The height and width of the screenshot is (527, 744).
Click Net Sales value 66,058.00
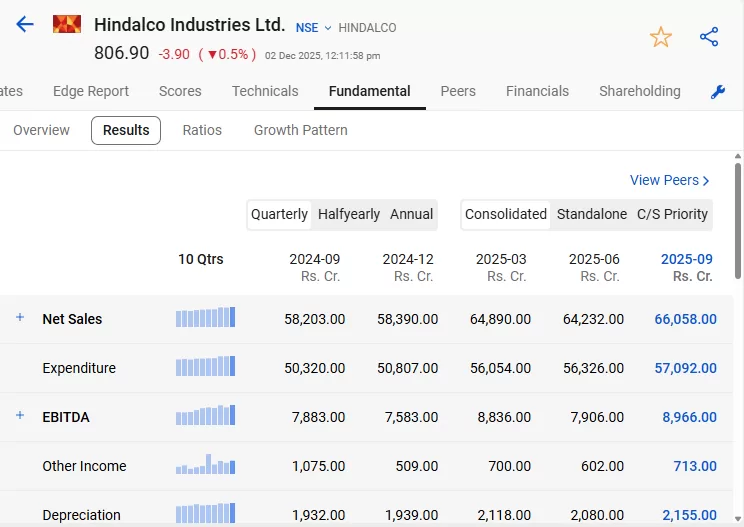(686, 319)
